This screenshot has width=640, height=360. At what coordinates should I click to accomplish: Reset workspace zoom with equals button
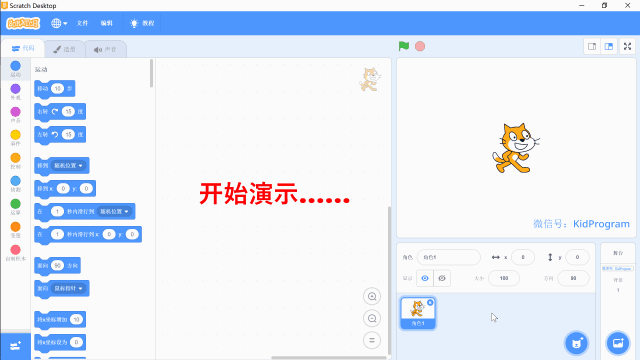point(372,340)
